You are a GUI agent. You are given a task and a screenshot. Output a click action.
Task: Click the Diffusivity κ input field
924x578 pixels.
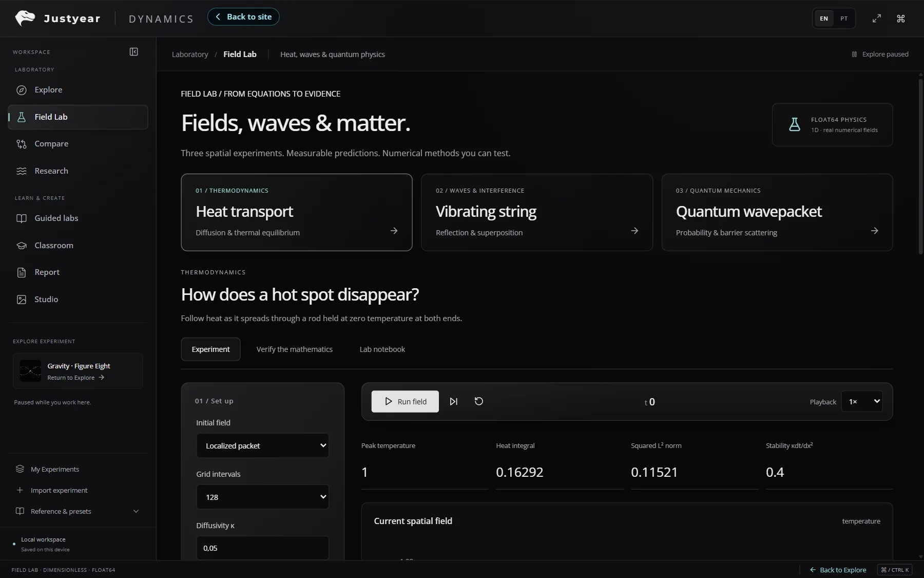coord(262,548)
